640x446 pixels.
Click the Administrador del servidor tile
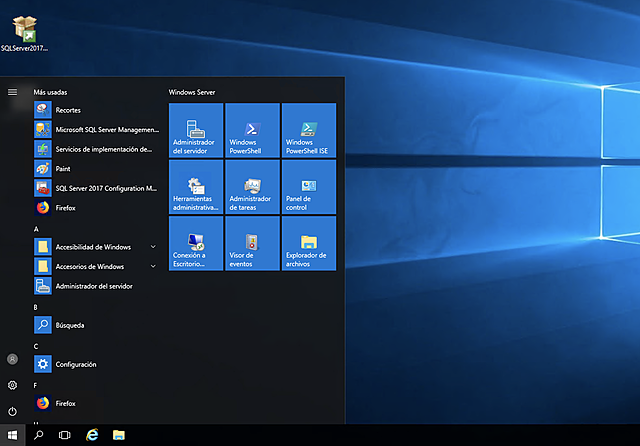tap(196, 130)
